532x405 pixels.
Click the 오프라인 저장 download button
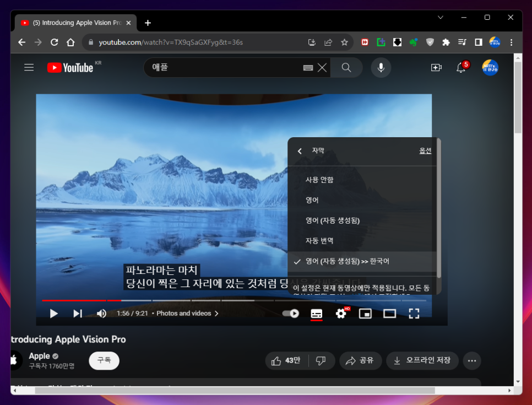[422, 360]
